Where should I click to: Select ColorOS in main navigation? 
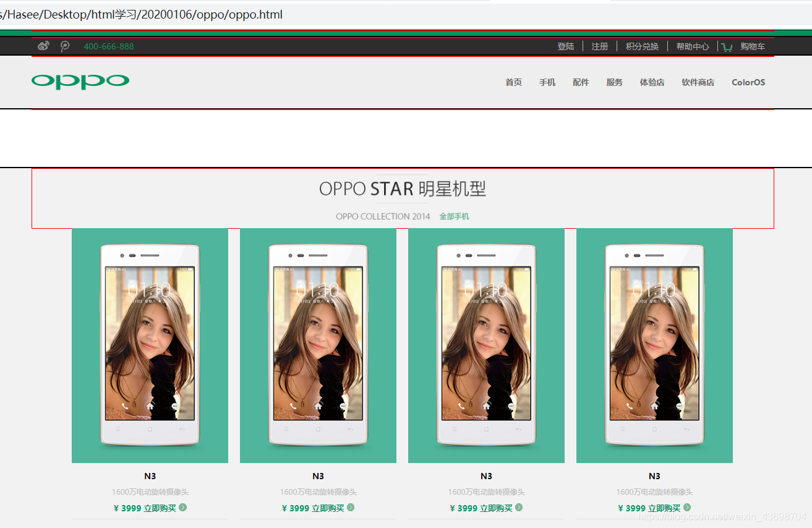coord(748,82)
